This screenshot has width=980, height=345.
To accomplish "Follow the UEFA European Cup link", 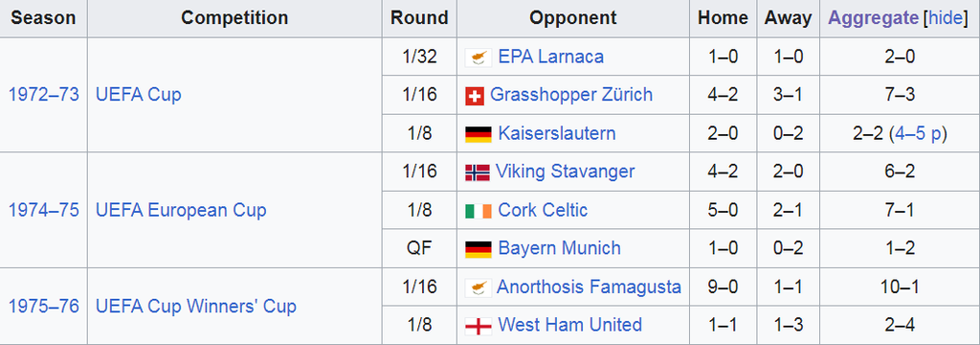I will tap(181, 210).
